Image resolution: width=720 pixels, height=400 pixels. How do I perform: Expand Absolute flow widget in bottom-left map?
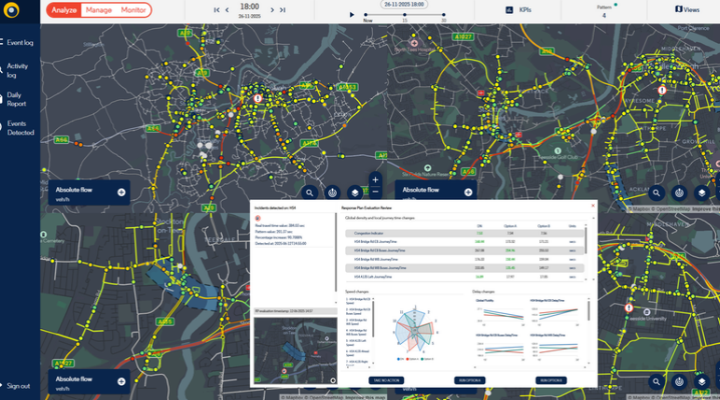click(121, 382)
